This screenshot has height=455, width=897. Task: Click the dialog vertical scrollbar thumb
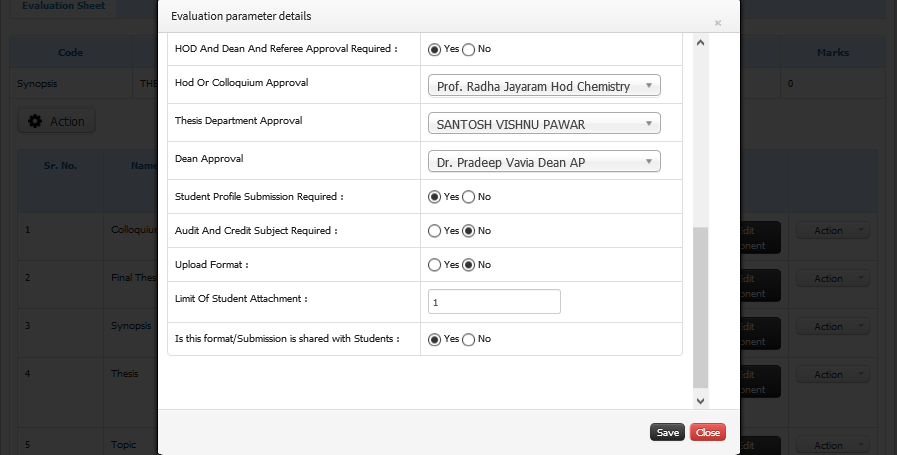pyautogui.click(x=700, y=308)
